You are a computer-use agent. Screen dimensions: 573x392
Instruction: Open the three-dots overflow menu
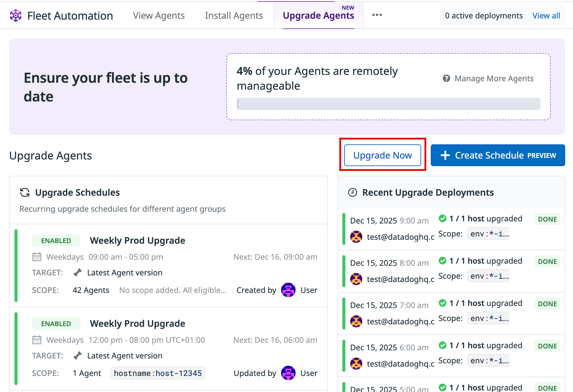pos(377,15)
